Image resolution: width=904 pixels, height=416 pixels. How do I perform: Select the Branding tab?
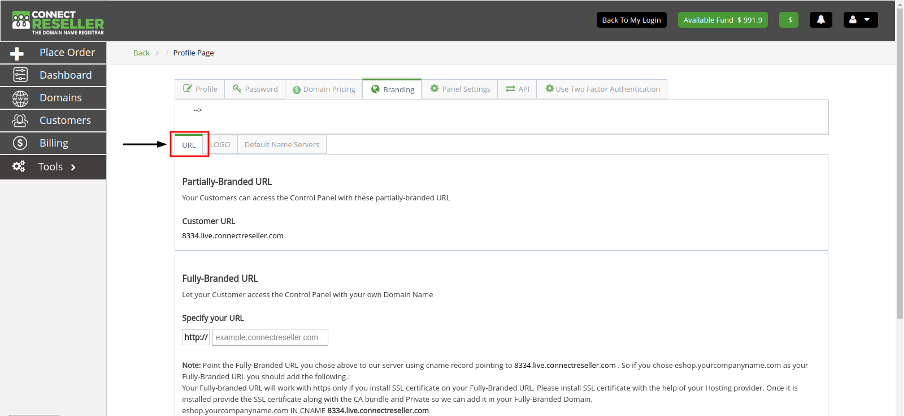tap(392, 89)
